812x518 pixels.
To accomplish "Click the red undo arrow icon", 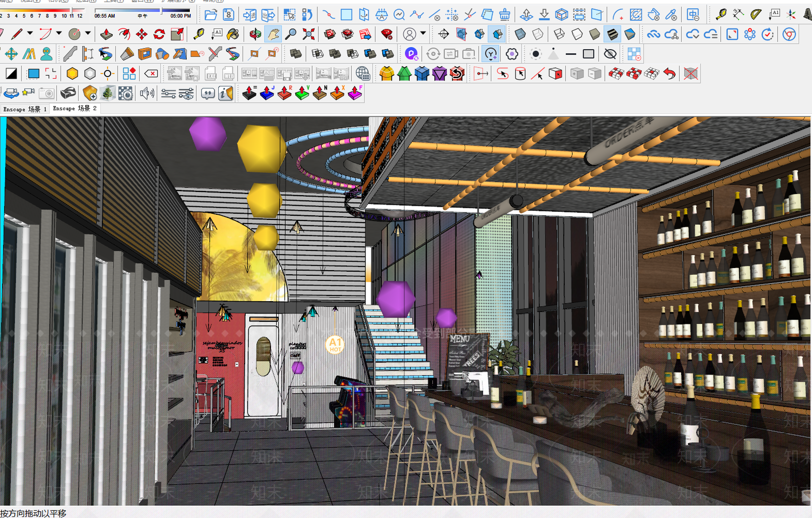I will pos(670,74).
